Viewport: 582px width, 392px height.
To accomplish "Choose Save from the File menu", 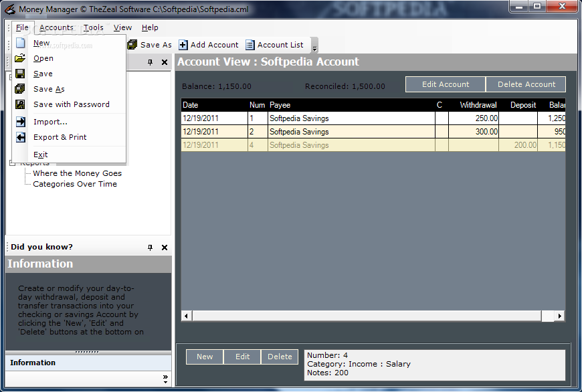I will pos(70,74).
